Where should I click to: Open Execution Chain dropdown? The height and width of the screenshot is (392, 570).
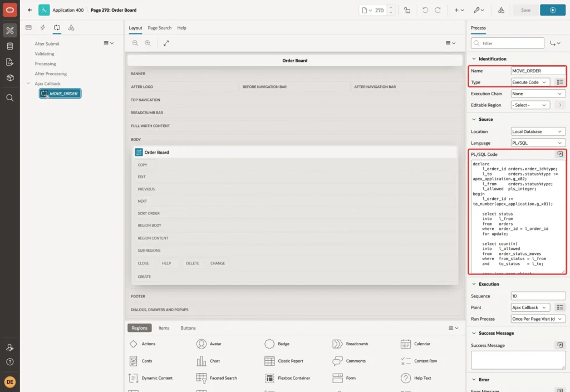[538, 94]
